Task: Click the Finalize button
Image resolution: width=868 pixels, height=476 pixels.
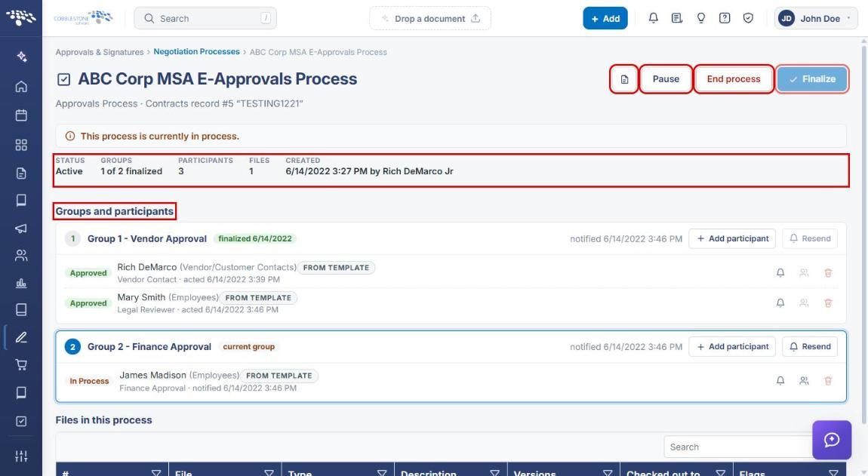Action: point(812,79)
